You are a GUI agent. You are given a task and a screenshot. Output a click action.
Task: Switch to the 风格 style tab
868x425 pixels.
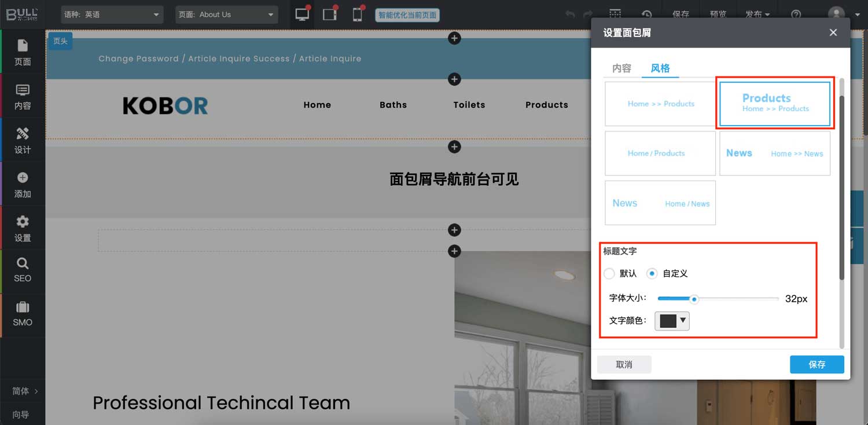pyautogui.click(x=660, y=68)
